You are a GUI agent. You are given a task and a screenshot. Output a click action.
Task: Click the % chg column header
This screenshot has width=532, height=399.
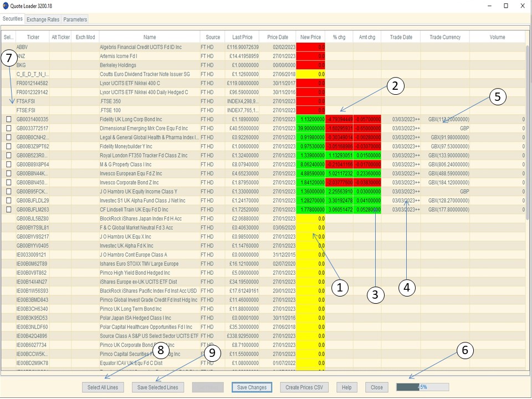point(339,37)
